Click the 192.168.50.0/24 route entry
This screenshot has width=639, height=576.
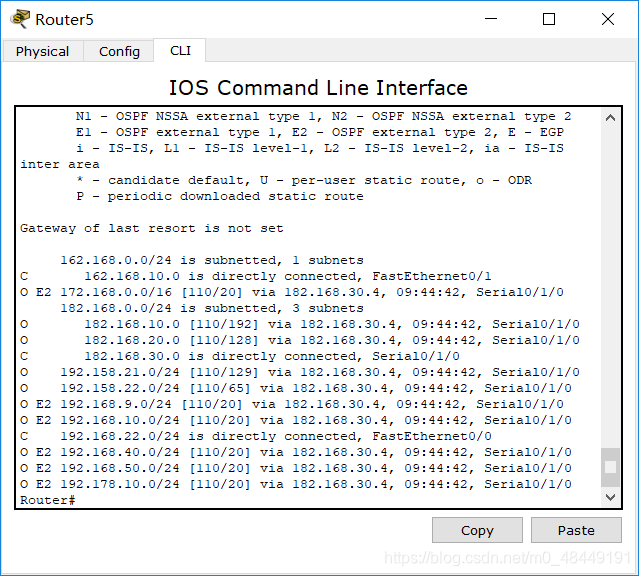click(296, 468)
